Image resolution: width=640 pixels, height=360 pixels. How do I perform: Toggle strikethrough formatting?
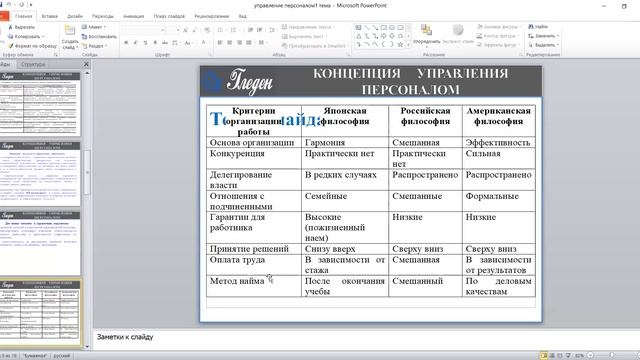(x=165, y=42)
